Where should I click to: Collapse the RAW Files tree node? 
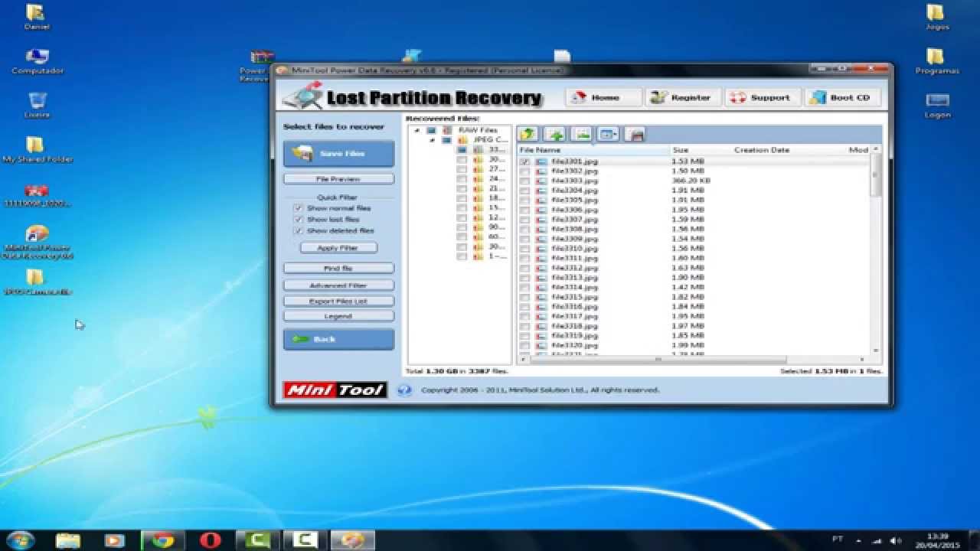(417, 130)
